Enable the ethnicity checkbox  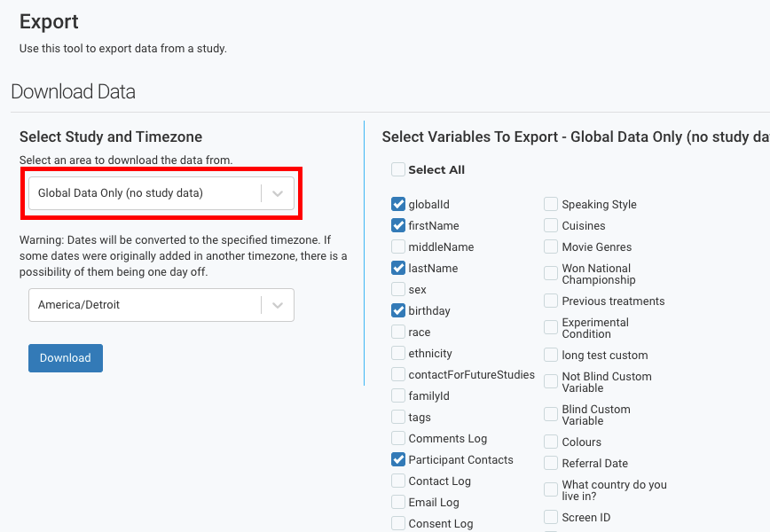(398, 353)
